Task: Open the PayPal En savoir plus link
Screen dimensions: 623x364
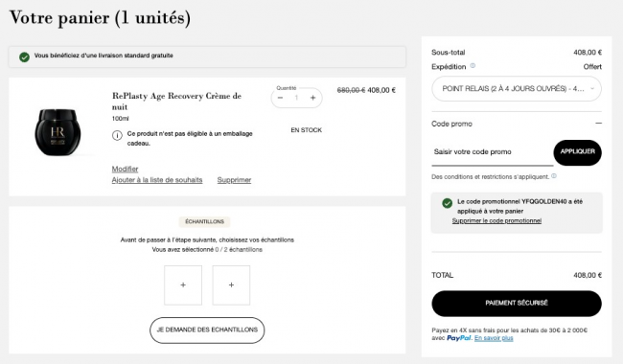Action: tap(494, 338)
